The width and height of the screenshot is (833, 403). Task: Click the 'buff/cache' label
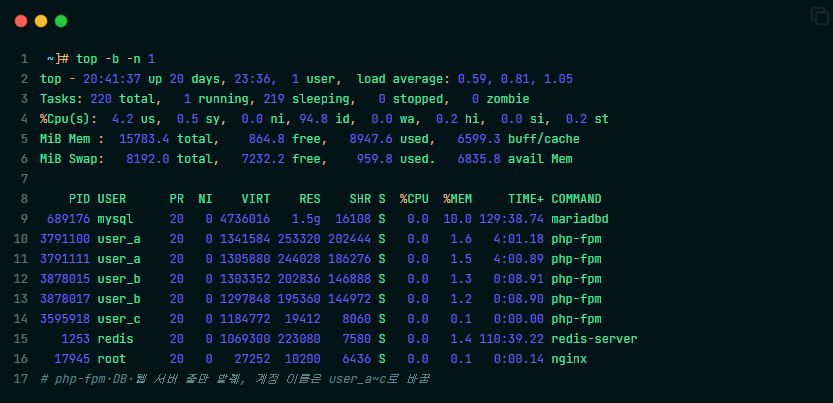click(544, 139)
